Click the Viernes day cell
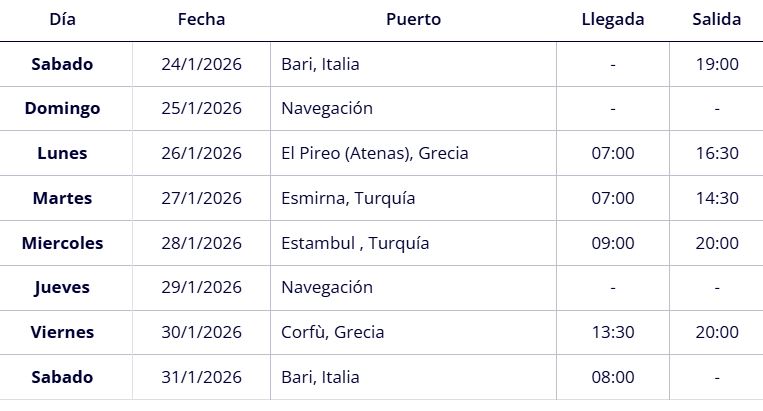The height and width of the screenshot is (411, 763). pos(62,332)
